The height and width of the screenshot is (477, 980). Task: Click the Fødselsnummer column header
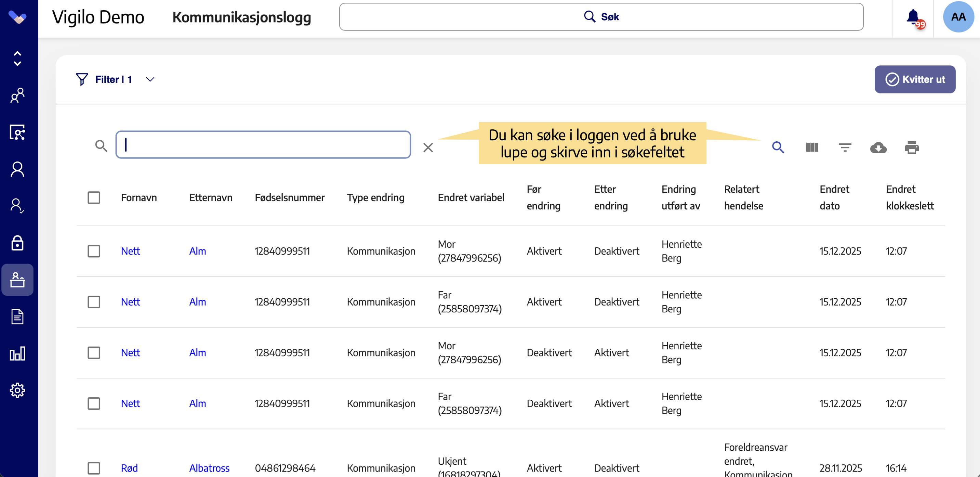pyautogui.click(x=290, y=197)
